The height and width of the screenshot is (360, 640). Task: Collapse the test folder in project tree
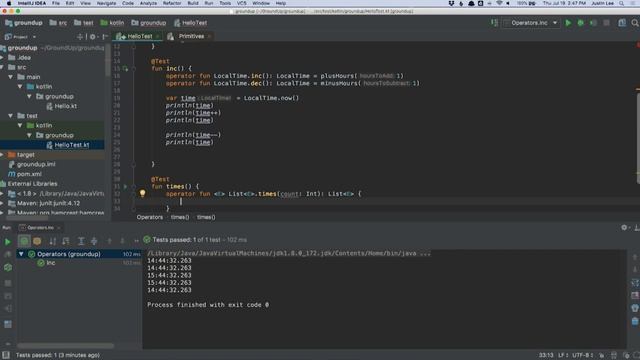(x=11, y=116)
